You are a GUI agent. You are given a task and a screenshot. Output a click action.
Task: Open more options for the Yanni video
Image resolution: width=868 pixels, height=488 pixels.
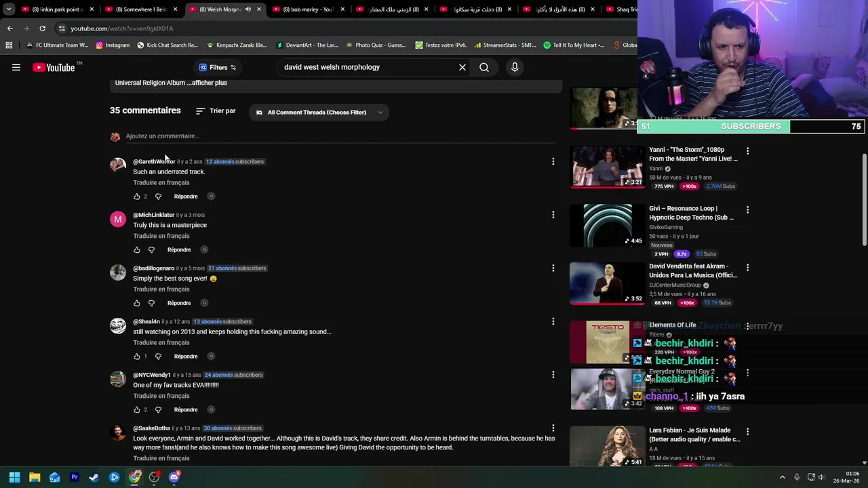[747, 150]
